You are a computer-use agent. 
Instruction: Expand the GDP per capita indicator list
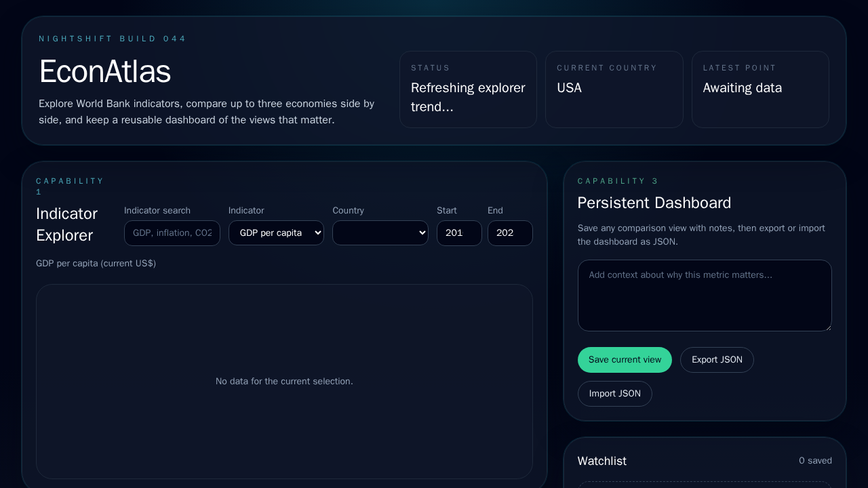pos(276,232)
